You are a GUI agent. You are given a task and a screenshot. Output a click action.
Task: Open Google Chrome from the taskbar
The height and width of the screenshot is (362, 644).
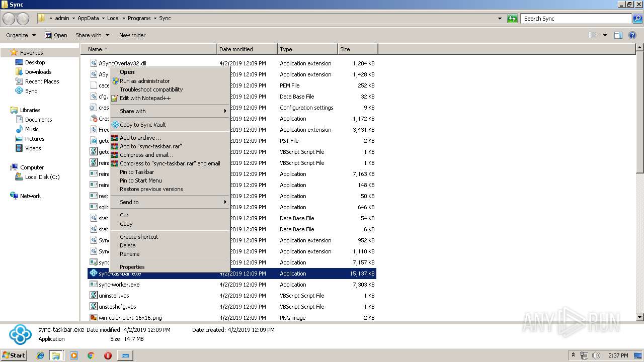(x=91, y=355)
